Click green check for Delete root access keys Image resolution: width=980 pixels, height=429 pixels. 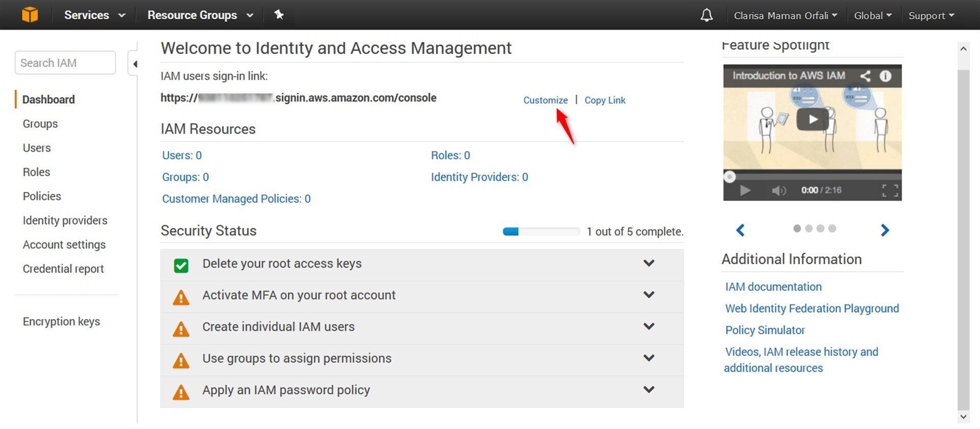pyautogui.click(x=181, y=265)
